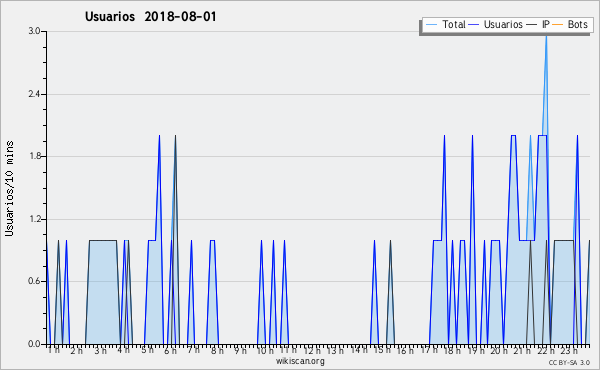The image size is (600, 370).
Task: Click the Usuarios/10 mins axis label
Action: pos(9,189)
